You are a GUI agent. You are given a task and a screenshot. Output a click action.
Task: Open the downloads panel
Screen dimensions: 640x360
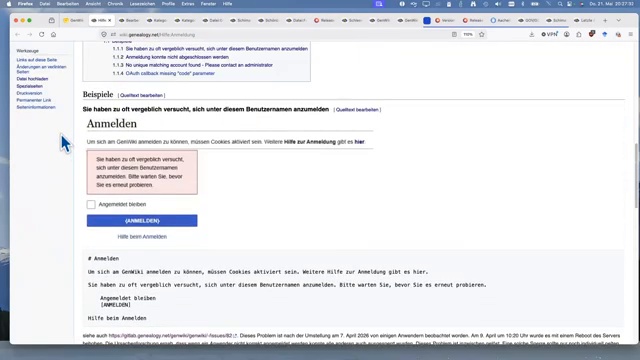click(x=531, y=35)
